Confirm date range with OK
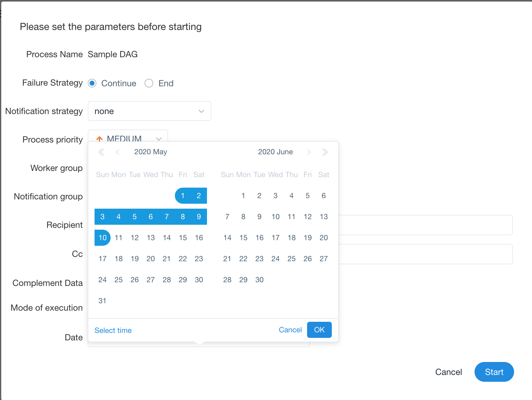 tap(319, 330)
